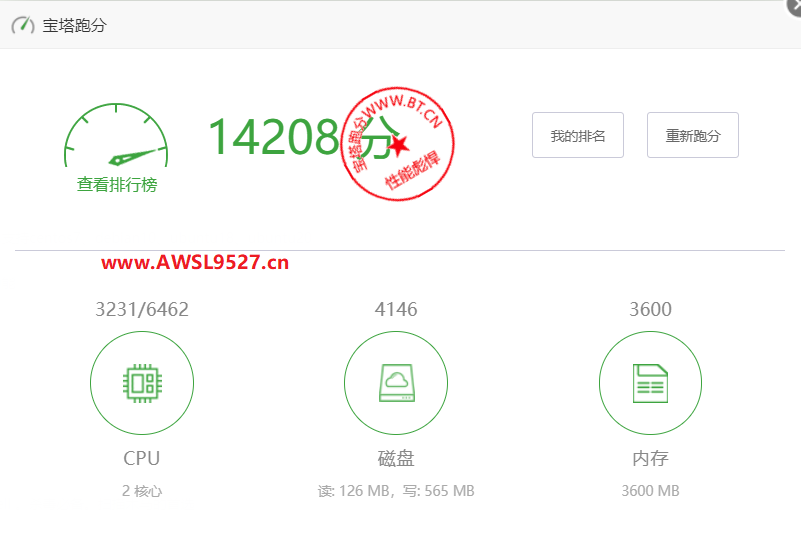801x545 pixels.
Task: Click the 重新跑分 button to rerun benchmark
Action: [693, 135]
